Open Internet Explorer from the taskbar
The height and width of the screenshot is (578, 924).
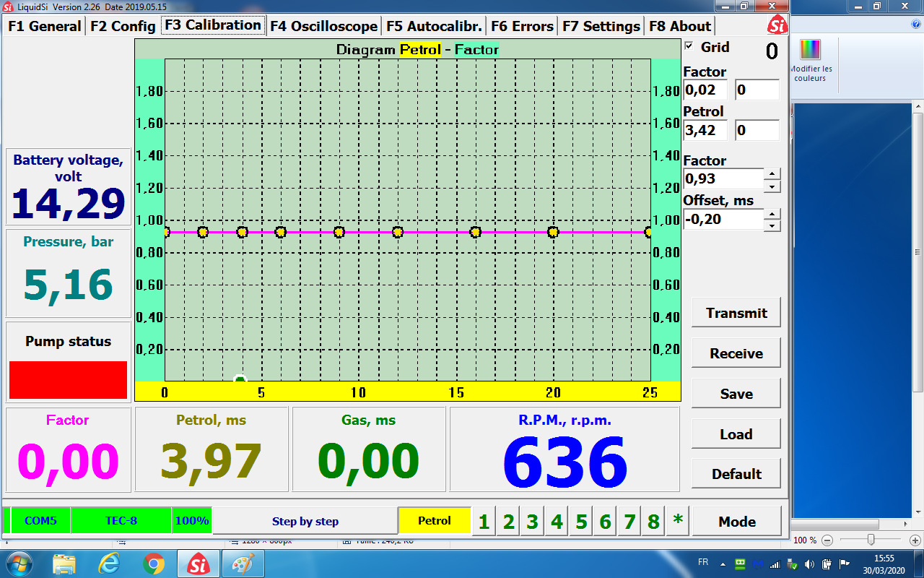(x=109, y=563)
